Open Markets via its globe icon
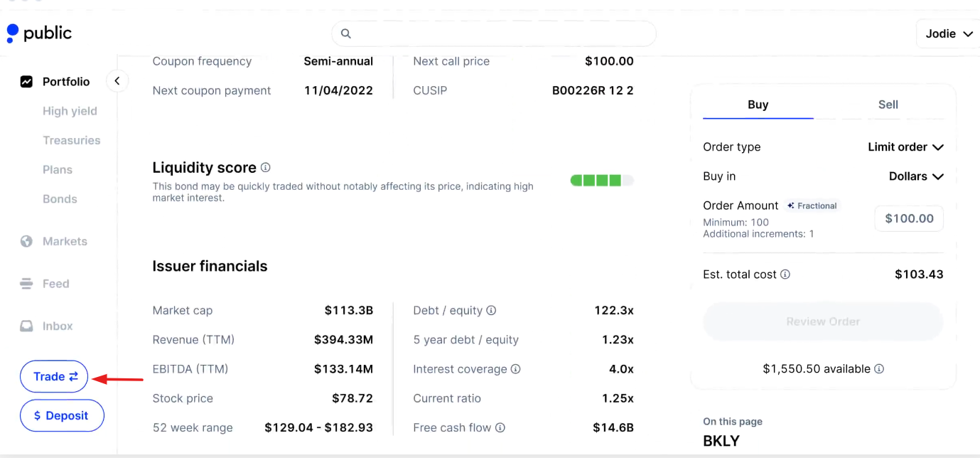 (26, 241)
